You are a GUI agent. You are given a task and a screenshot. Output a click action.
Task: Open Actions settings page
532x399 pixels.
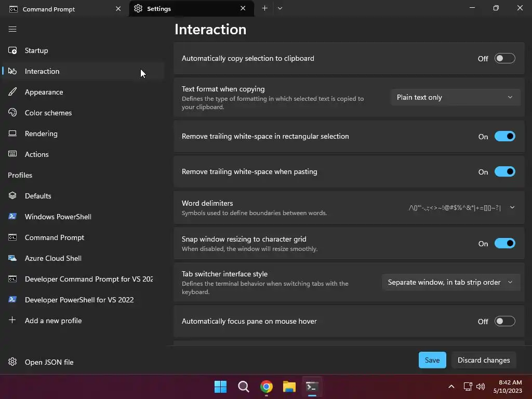[84, 154]
